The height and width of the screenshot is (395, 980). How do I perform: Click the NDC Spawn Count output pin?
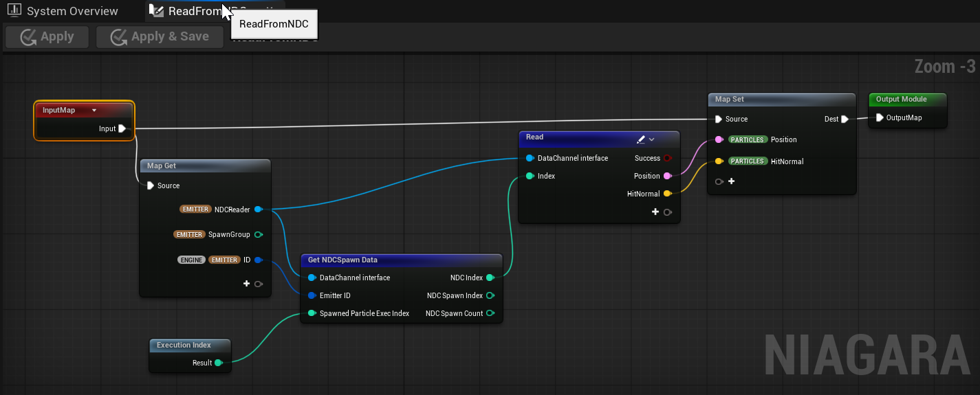point(490,313)
